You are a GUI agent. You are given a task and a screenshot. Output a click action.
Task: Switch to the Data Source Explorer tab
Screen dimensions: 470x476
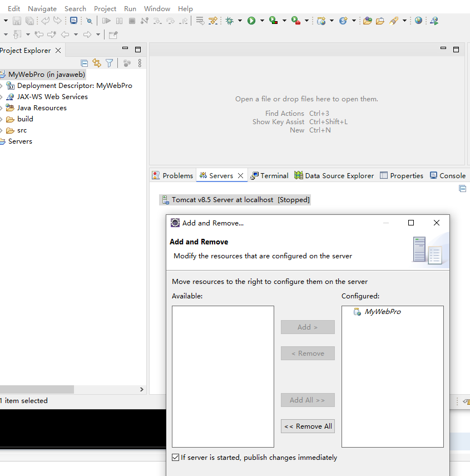[334, 175]
